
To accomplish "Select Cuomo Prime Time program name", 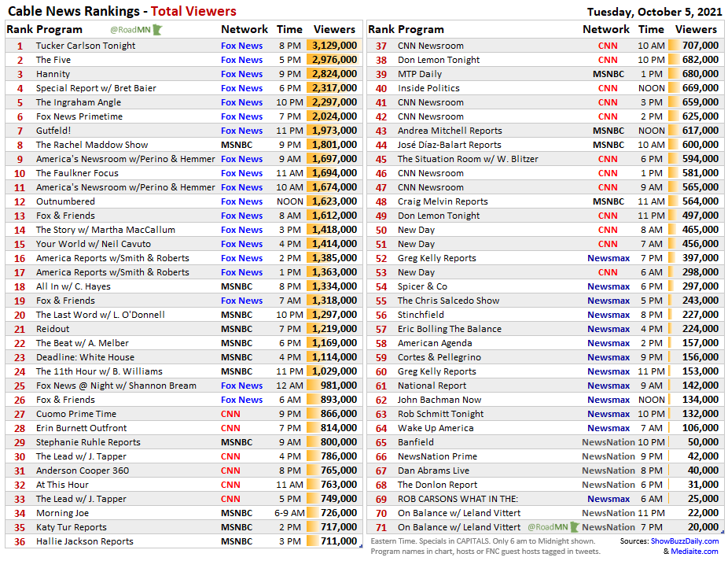I will [x=76, y=414].
